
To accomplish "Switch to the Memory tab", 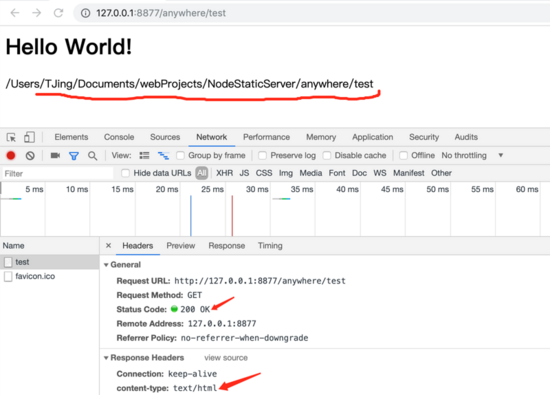I will click(321, 137).
